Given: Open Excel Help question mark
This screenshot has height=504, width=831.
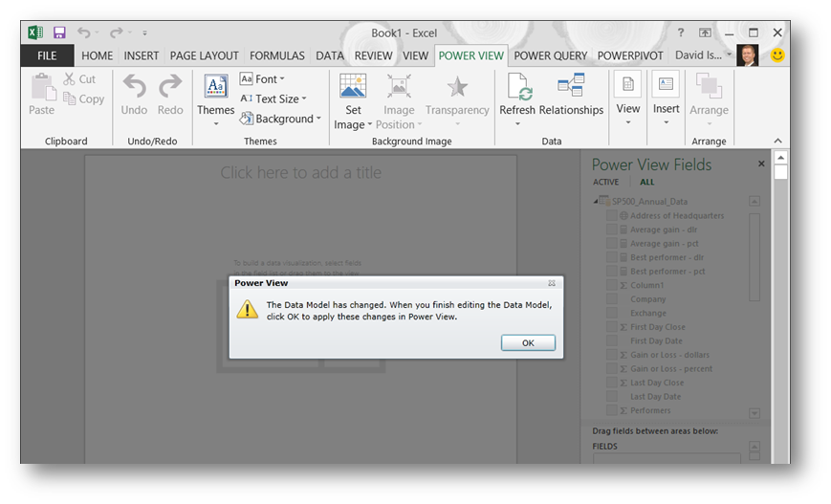Looking at the screenshot, I should (x=681, y=33).
